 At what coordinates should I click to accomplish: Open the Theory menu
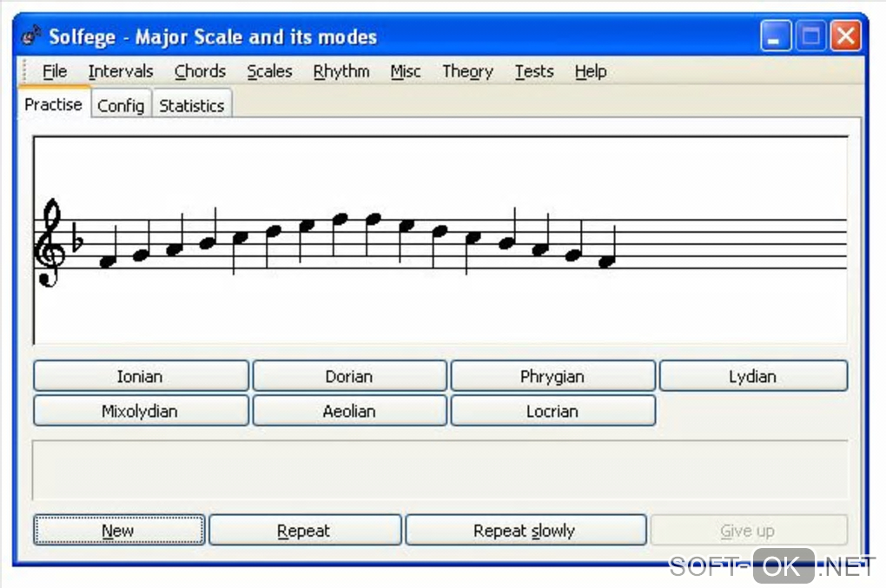tap(468, 72)
